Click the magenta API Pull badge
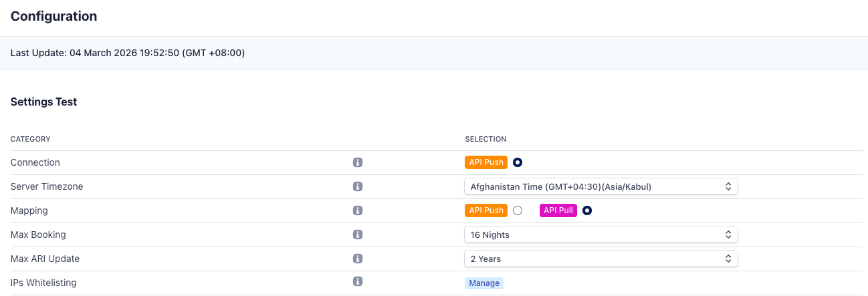 point(558,210)
